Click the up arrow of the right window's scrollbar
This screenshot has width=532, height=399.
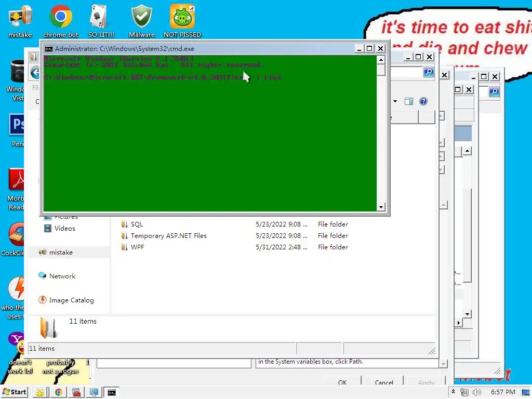(x=467, y=151)
